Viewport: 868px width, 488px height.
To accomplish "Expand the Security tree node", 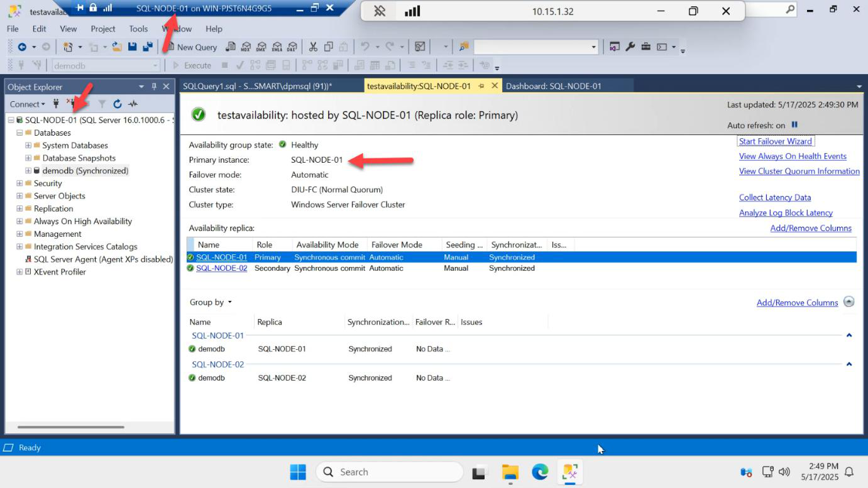I will tap(19, 183).
